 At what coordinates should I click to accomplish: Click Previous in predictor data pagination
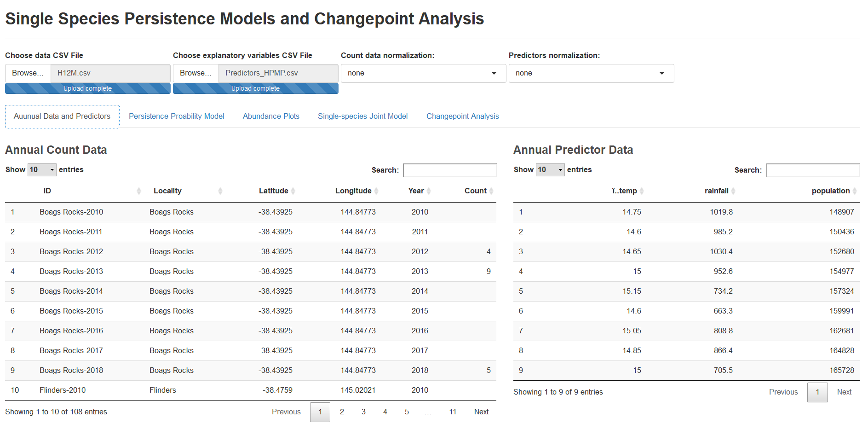tap(783, 392)
